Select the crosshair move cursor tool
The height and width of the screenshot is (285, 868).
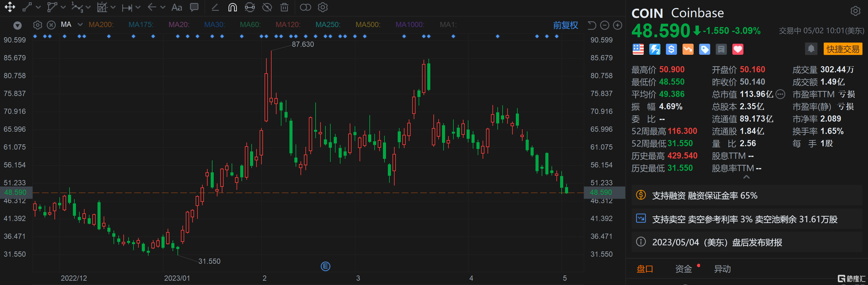click(10, 7)
